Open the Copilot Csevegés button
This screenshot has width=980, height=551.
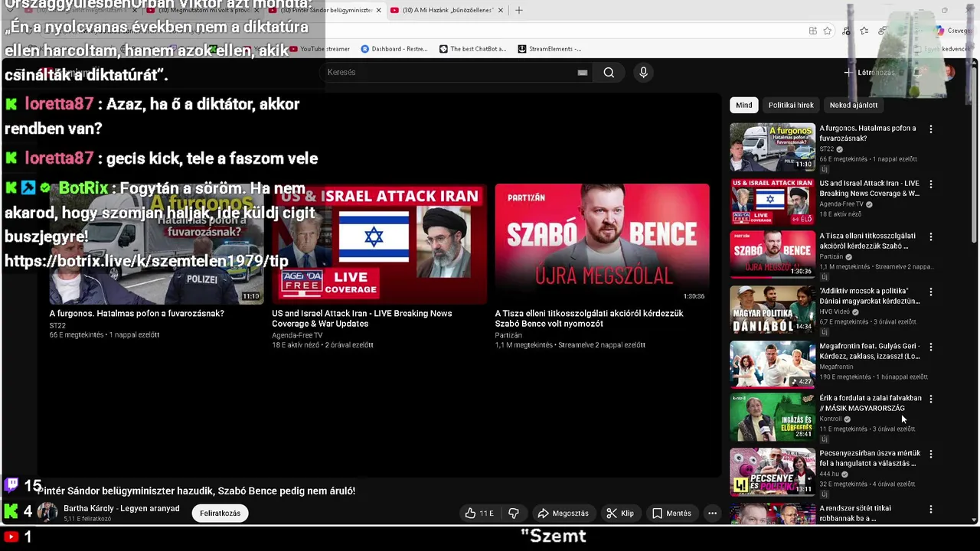coord(952,31)
